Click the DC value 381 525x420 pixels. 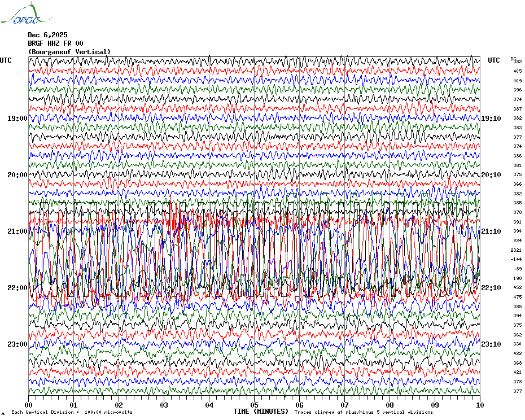tap(518, 165)
